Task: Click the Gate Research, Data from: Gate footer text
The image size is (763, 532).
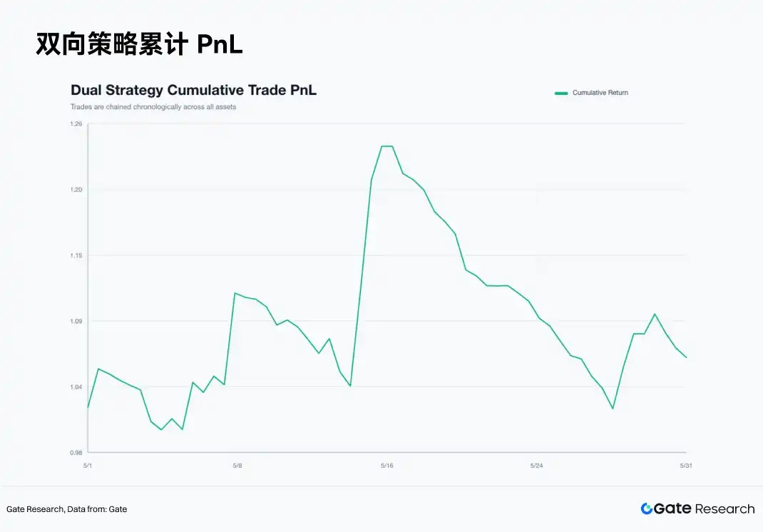Action: tap(66, 509)
